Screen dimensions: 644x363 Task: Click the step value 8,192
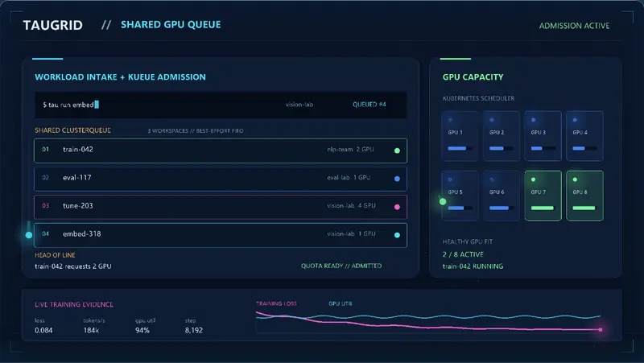193,330
